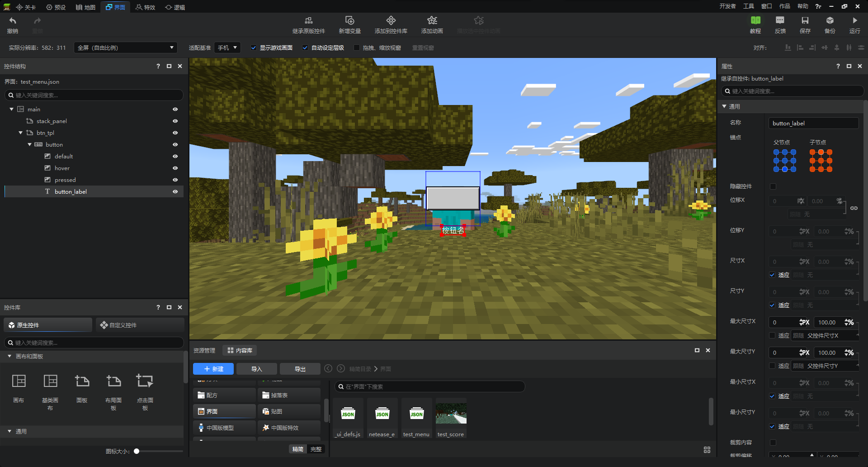Collapse the button tree node

click(29, 144)
